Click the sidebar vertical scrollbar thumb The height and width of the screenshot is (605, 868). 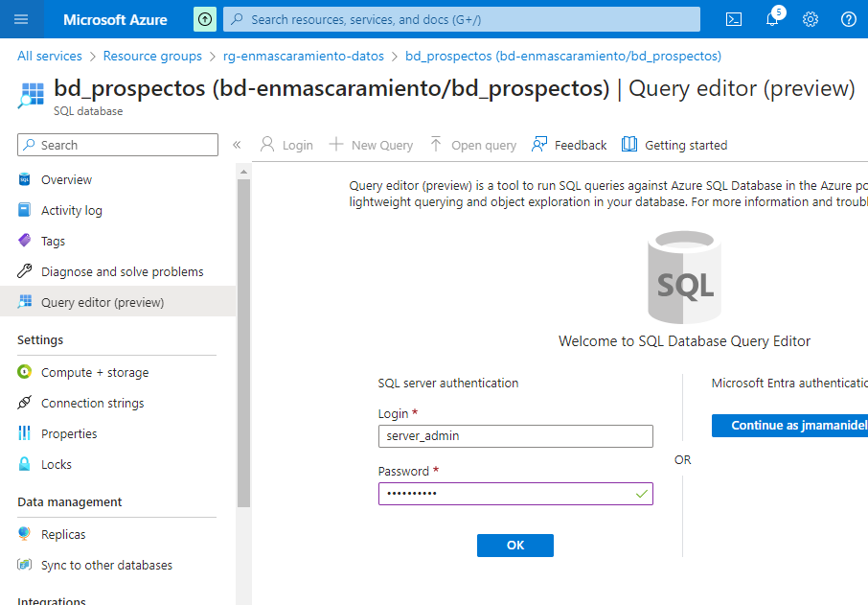coord(243,342)
